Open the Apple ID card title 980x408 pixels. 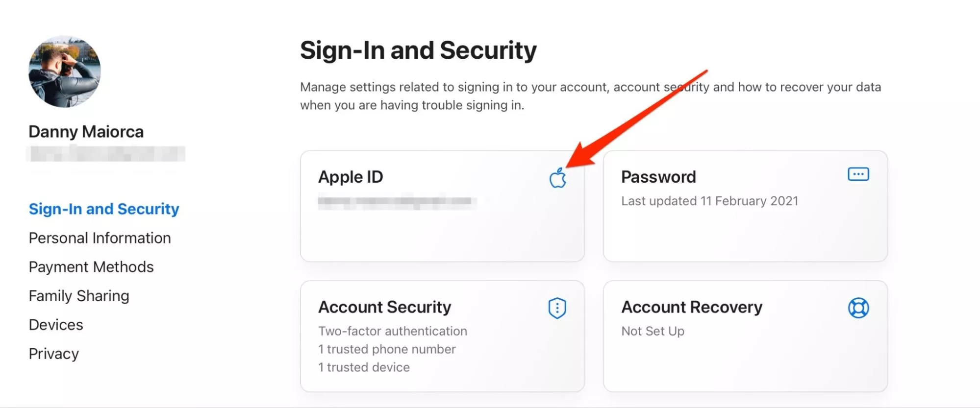351,177
